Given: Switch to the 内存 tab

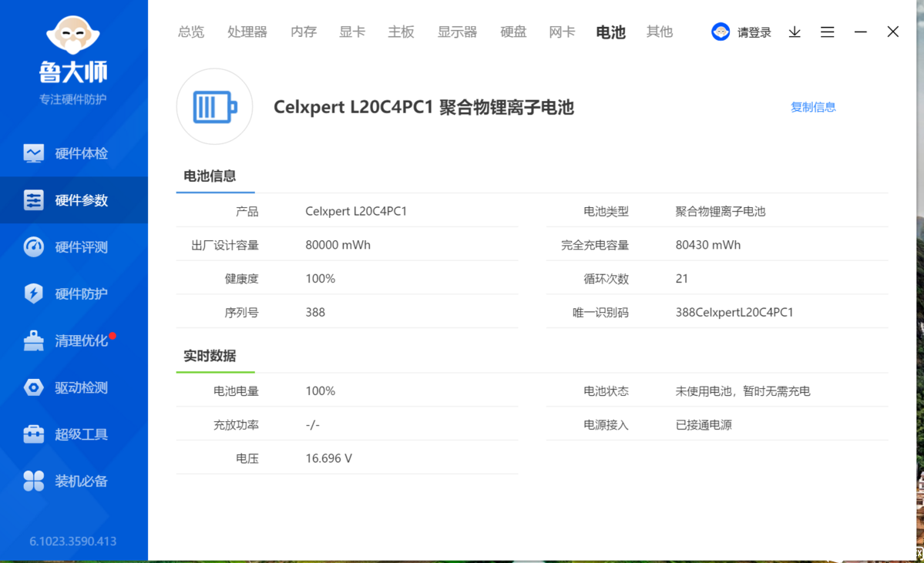Looking at the screenshot, I should 304,32.
